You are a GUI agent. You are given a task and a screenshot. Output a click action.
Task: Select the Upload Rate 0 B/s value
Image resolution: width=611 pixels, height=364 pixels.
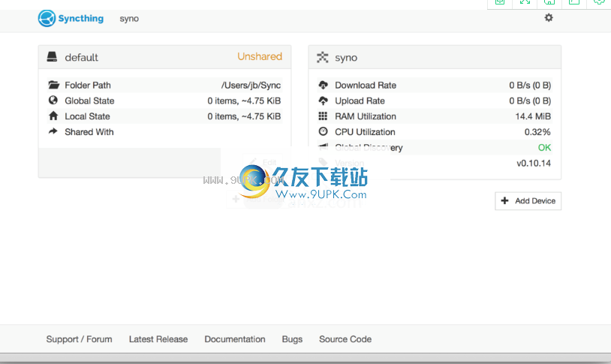[x=530, y=101]
